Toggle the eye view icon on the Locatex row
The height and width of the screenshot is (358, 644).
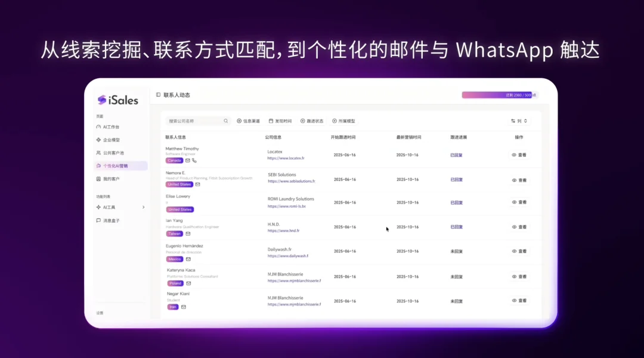click(x=514, y=155)
